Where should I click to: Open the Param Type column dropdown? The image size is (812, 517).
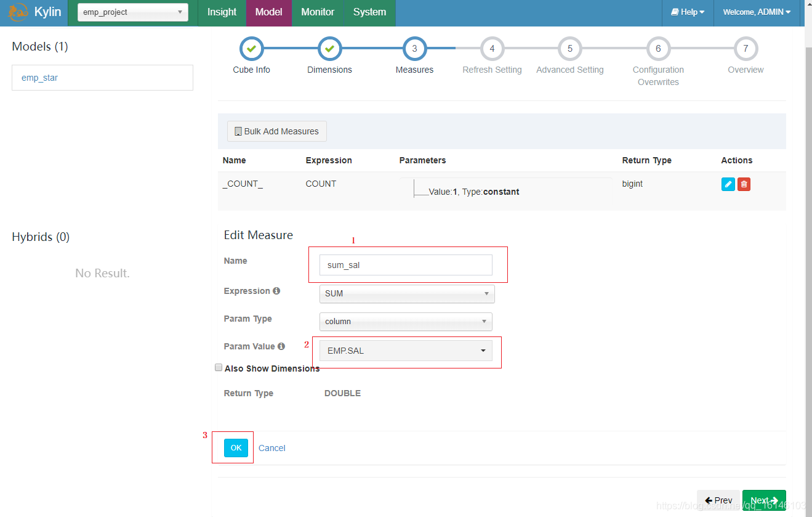coord(406,321)
